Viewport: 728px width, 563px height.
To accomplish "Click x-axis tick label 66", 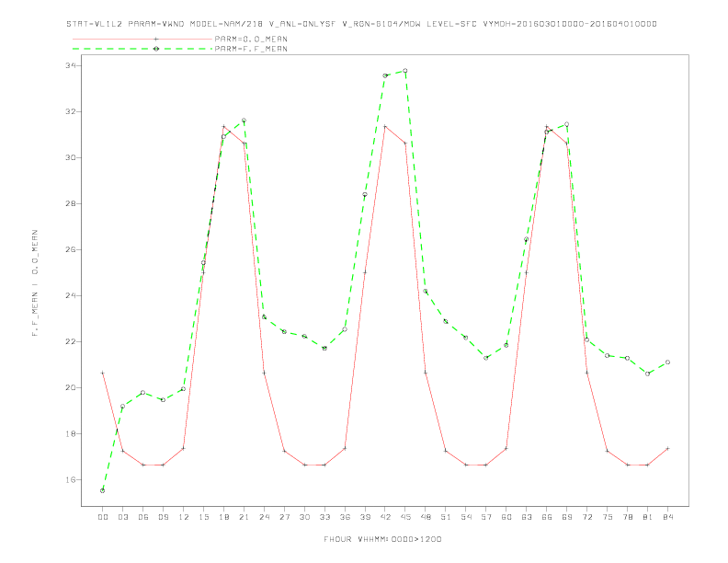I will coord(547,517).
